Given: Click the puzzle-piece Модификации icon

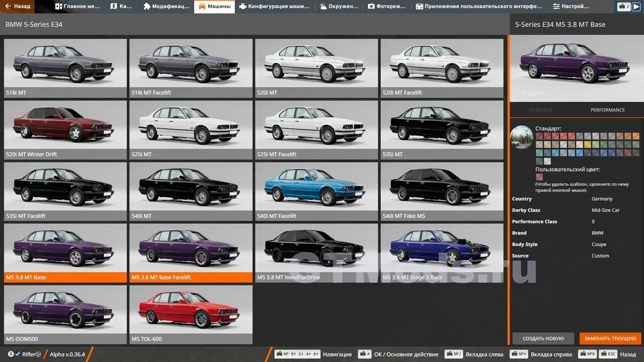Looking at the screenshot, I should point(147,7).
